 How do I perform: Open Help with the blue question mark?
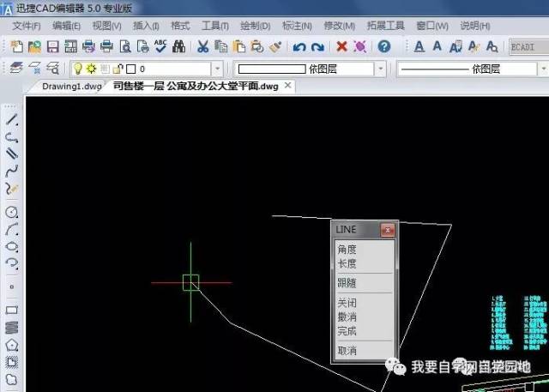tap(384, 46)
